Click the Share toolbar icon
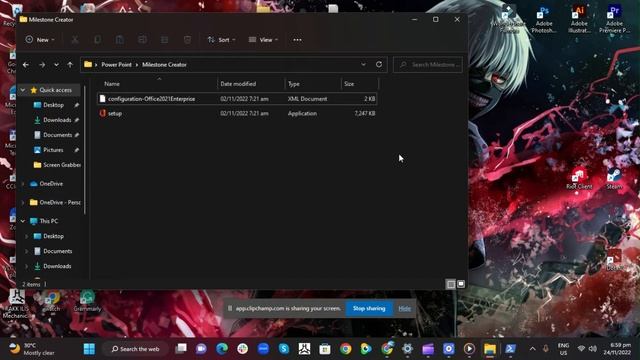 (x=164, y=40)
